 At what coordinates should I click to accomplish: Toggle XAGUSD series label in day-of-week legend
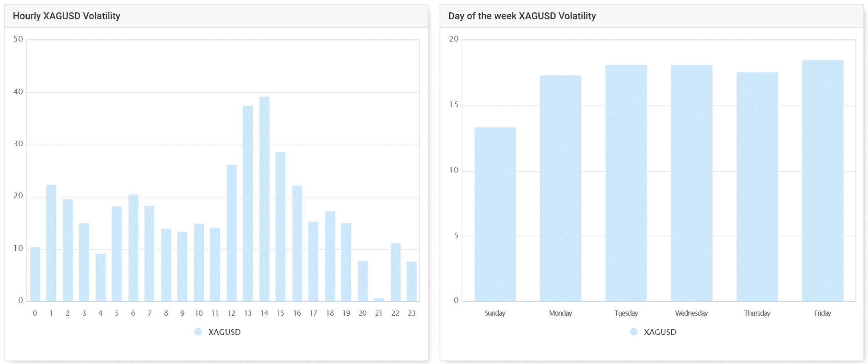click(x=660, y=332)
